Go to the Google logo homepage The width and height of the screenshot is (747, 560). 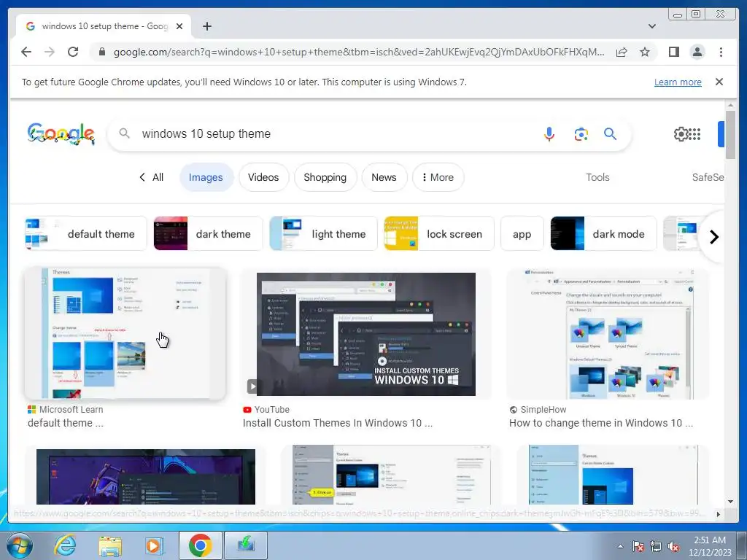61,134
